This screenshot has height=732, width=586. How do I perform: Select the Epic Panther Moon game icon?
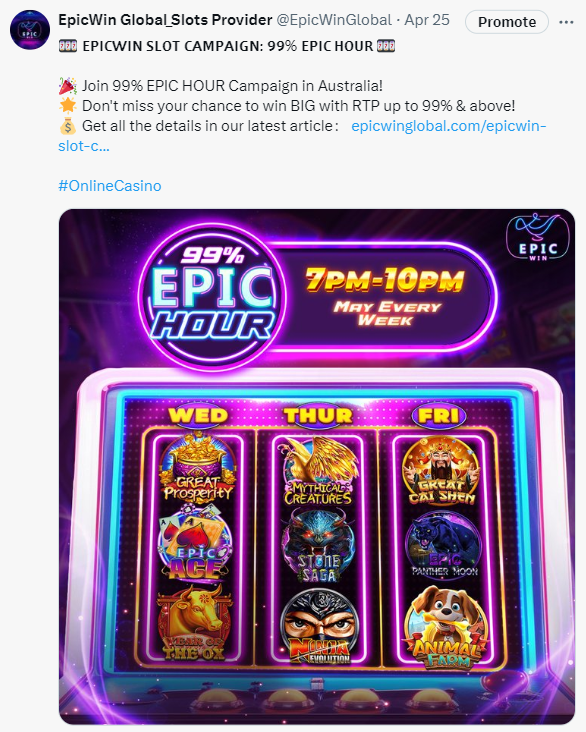click(444, 546)
